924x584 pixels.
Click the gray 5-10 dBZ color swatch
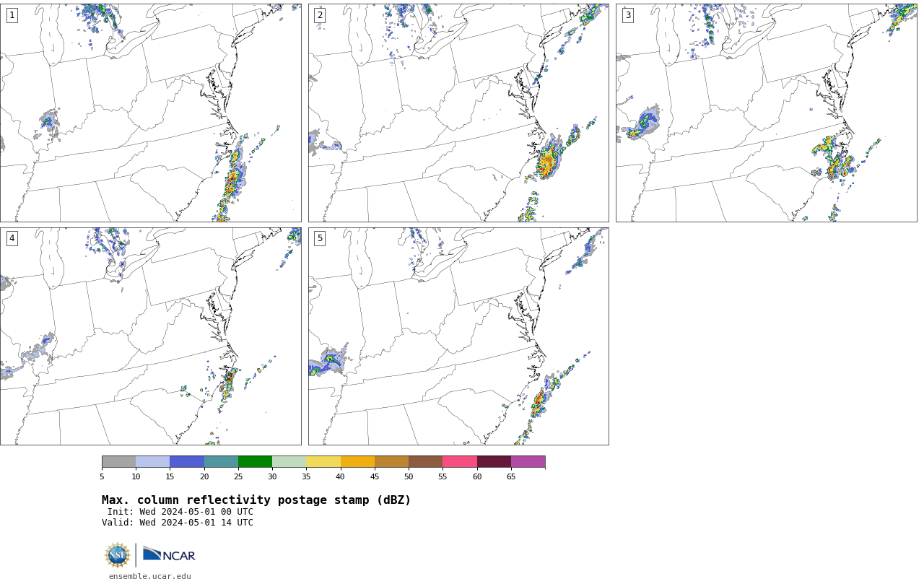pos(118,461)
